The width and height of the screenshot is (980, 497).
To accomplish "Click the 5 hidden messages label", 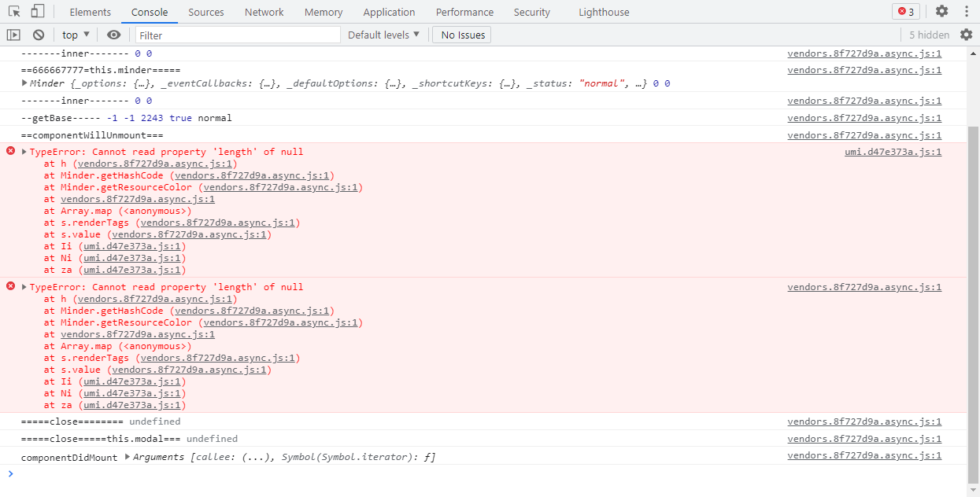I will click(929, 35).
